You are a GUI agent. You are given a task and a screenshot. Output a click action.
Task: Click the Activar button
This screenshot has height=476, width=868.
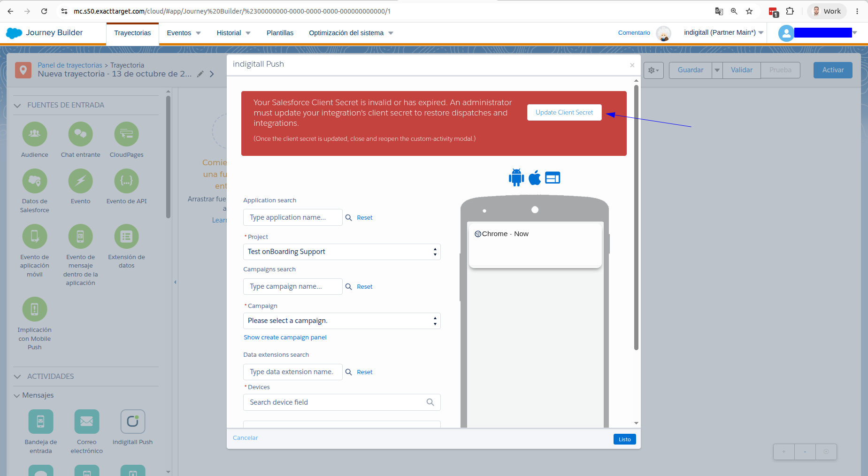coord(833,70)
